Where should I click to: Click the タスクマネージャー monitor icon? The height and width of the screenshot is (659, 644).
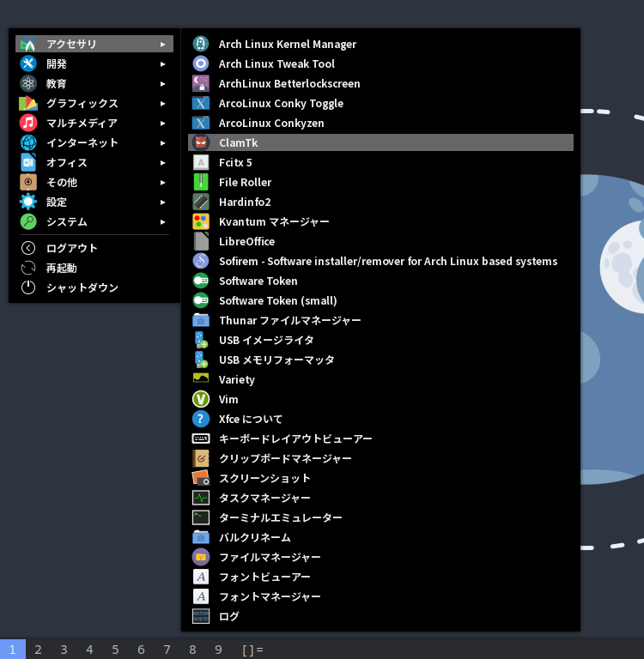(x=201, y=498)
